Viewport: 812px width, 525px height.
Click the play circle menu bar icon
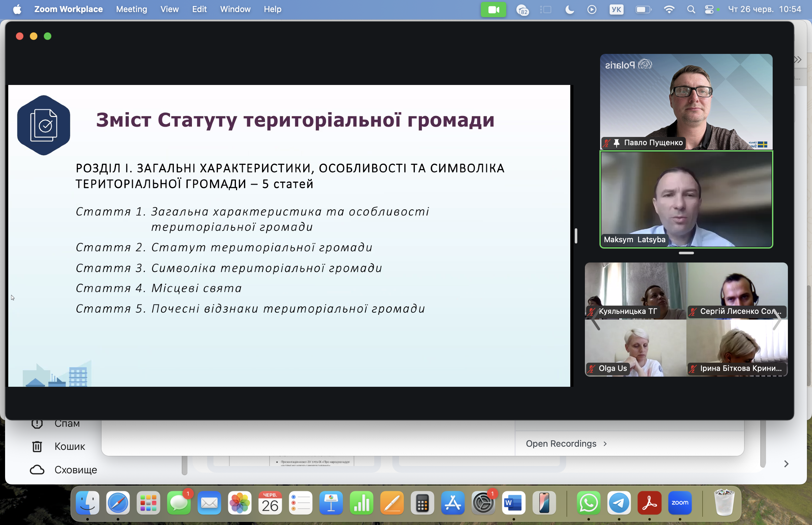coord(592,10)
